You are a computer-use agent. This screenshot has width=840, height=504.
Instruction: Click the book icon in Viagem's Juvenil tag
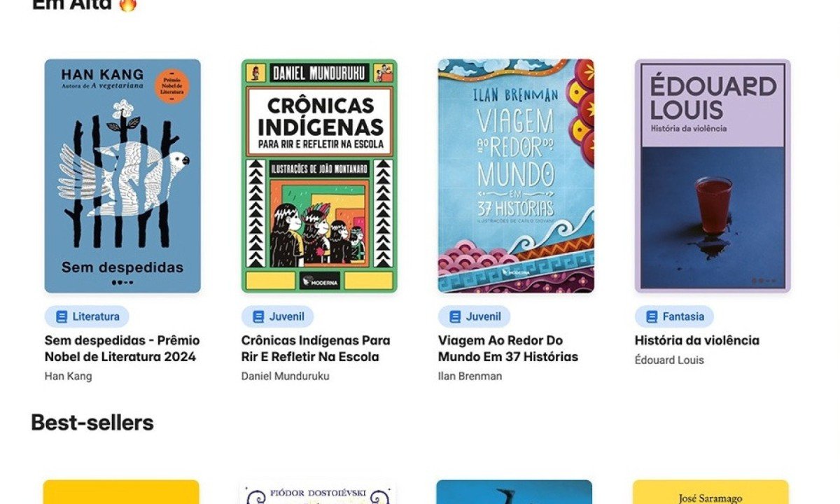[x=455, y=316]
